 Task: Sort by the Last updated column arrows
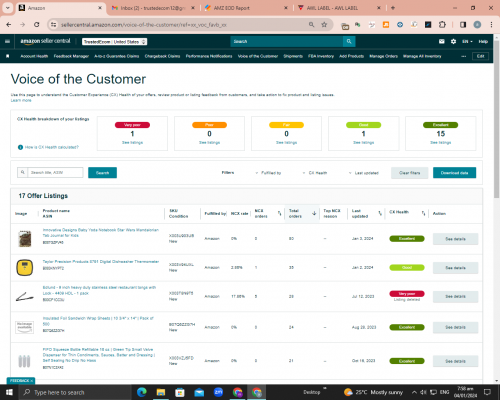[x=380, y=213]
